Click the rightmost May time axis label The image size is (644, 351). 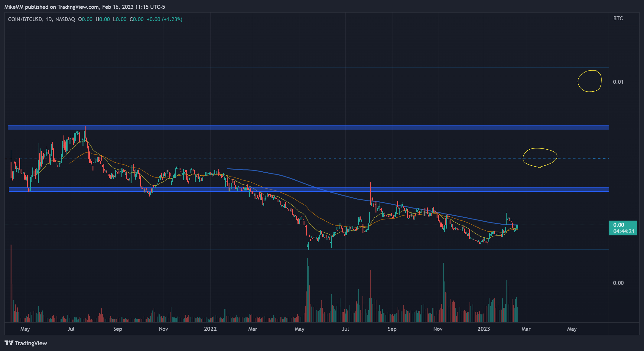[x=572, y=329]
